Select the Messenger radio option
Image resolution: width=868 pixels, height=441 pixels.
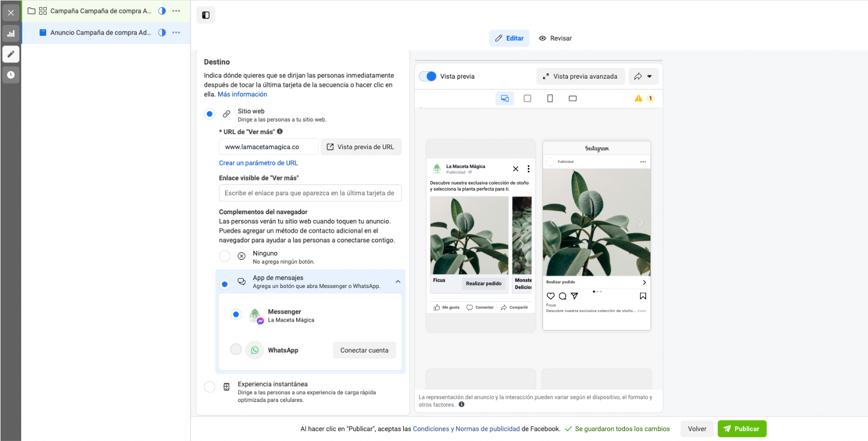point(236,314)
